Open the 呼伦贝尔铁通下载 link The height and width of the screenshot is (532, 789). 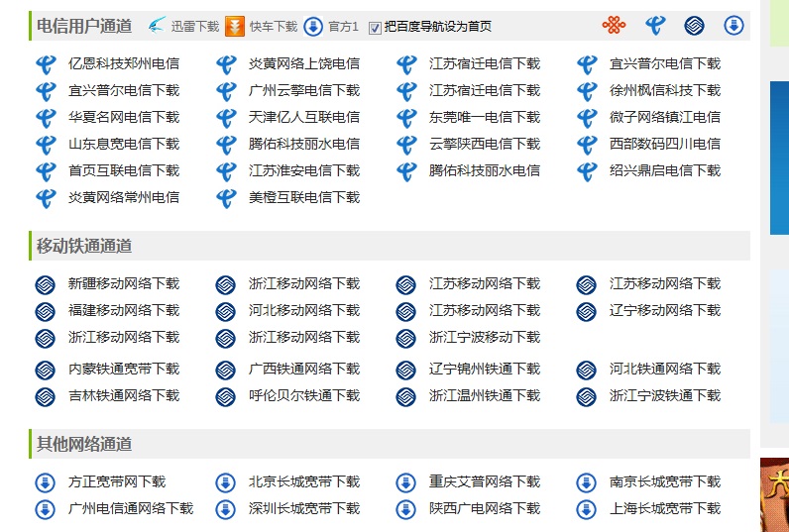point(303,396)
